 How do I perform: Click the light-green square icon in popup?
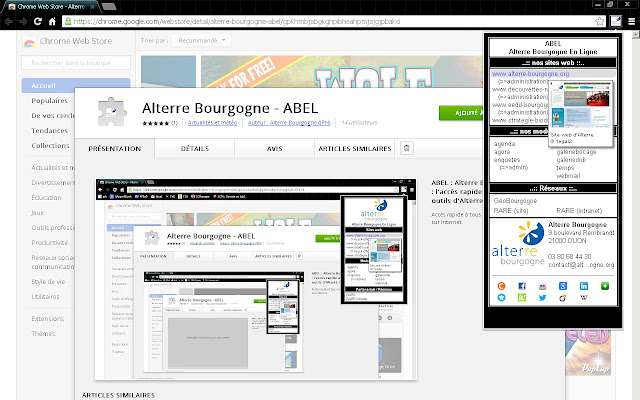pyautogui.click(x=522, y=298)
